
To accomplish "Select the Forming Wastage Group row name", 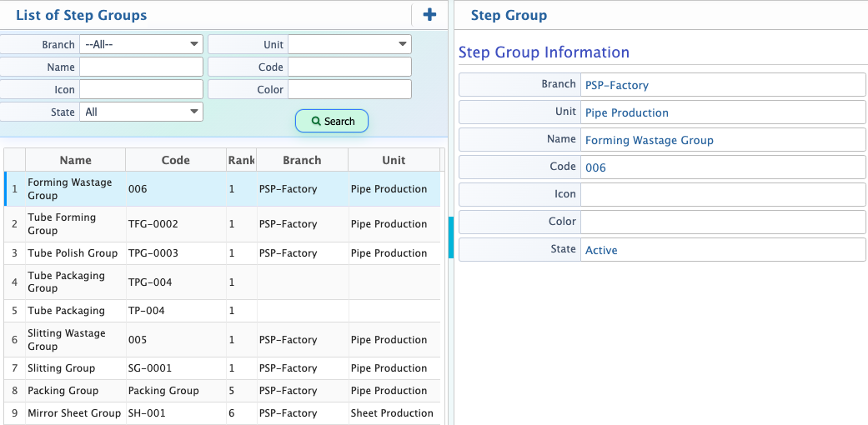I will tap(70, 188).
